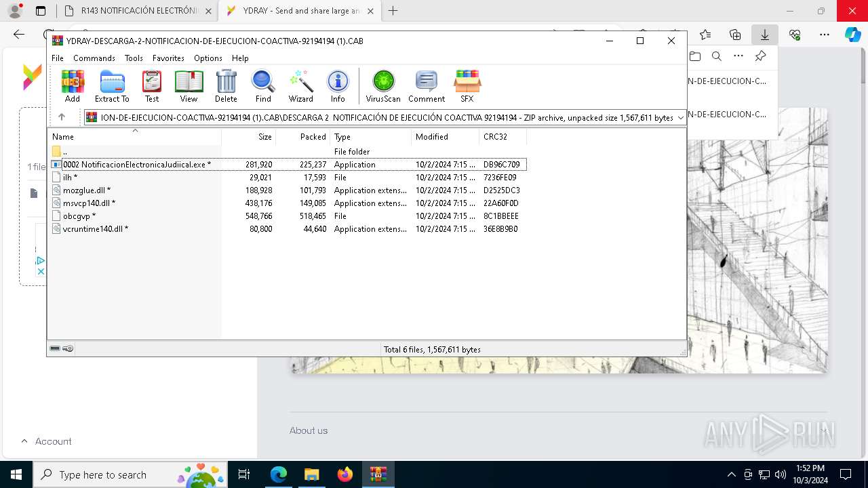868x488 pixels.
Task: Switch to R143 NOTIFICACIÓN ELECTRÓNICA browser tab
Action: pos(137,11)
